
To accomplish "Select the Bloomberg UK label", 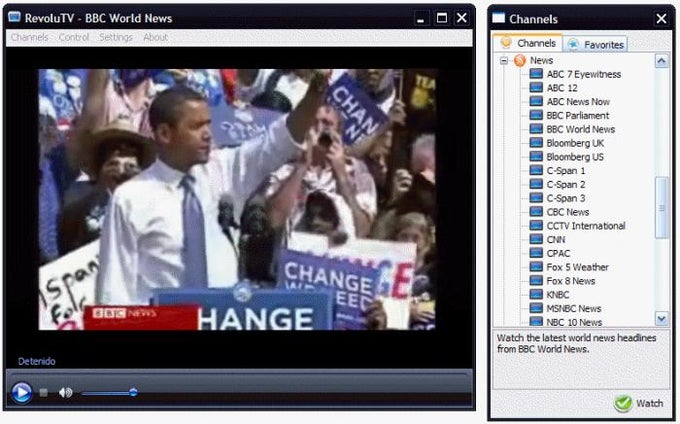I will tap(575, 143).
